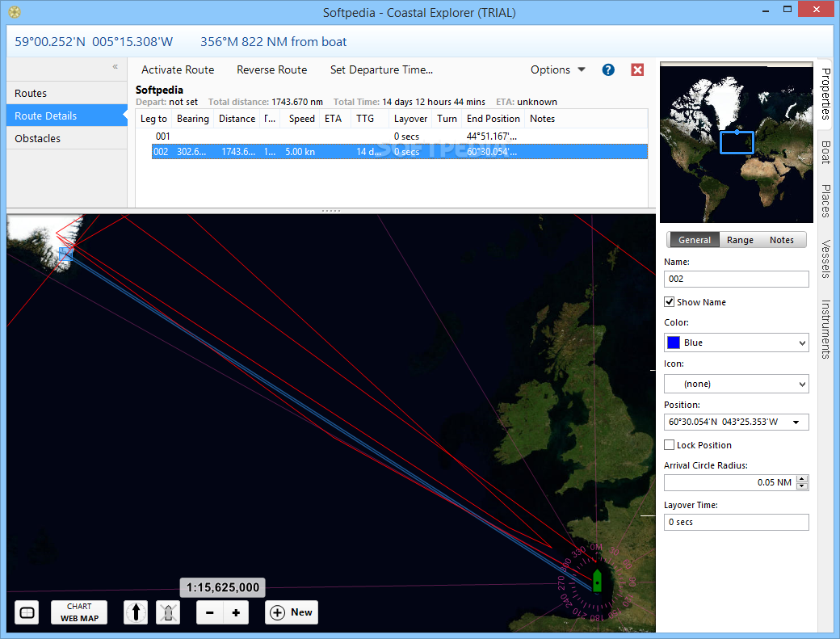840x639 pixels.
Task: Click the Layover column header
Action: (410, 119)
